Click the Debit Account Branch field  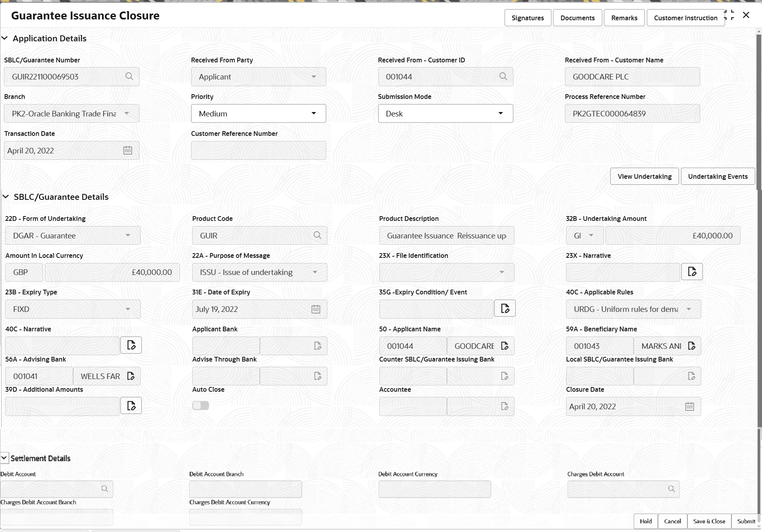[x=246, y=489]
